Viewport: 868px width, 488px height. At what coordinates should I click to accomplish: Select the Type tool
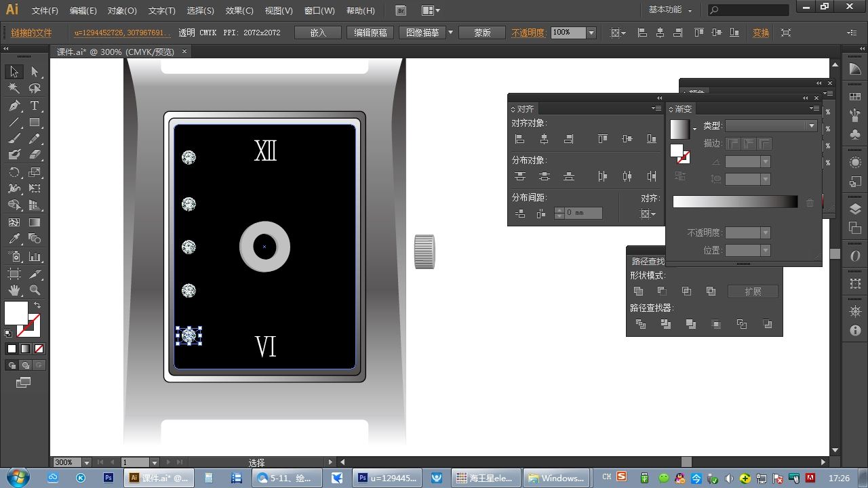pyautogui.click(x=35, y=106)
